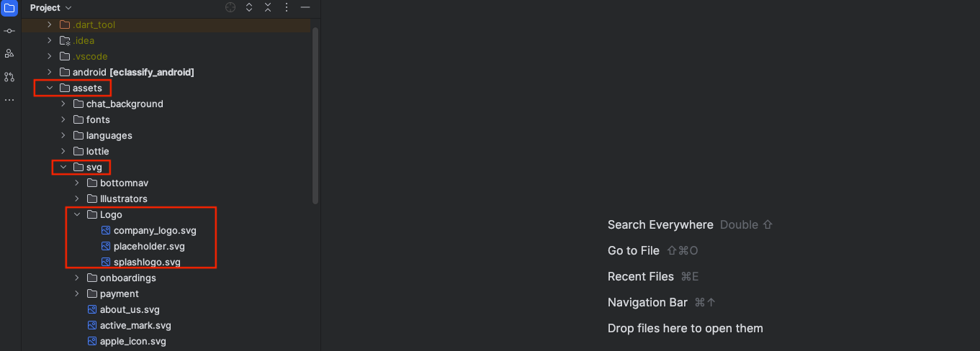
Task: Click the Expand All icon
Action: click(249, 7)
